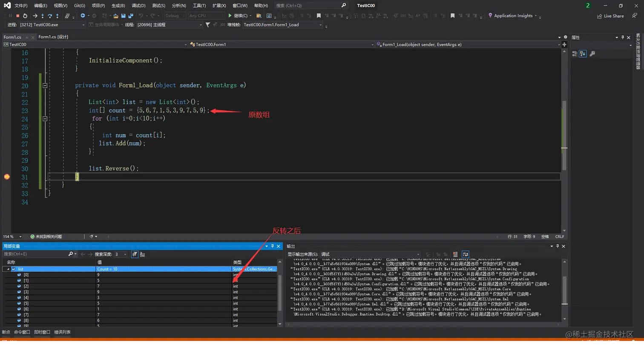Click Alphabetical sort in Properties panel
The height and width of the screenshot is (349, 644).
[583, 54]
